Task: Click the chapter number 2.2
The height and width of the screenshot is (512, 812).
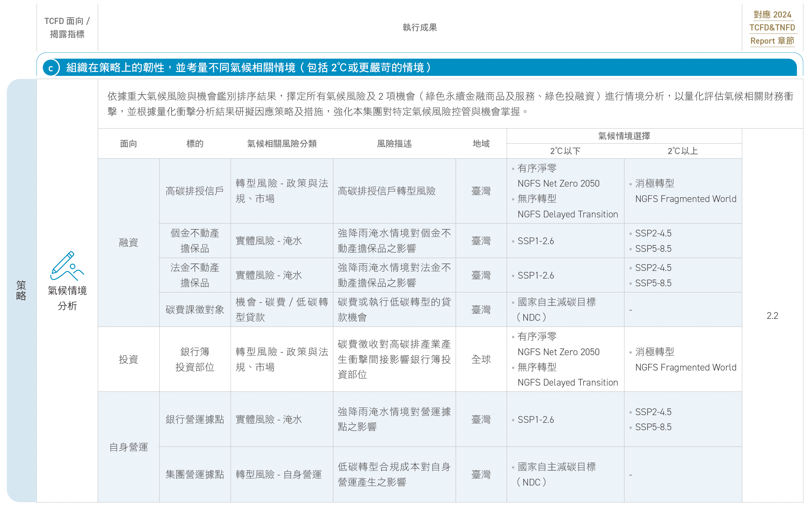Action: coord(772,316)
